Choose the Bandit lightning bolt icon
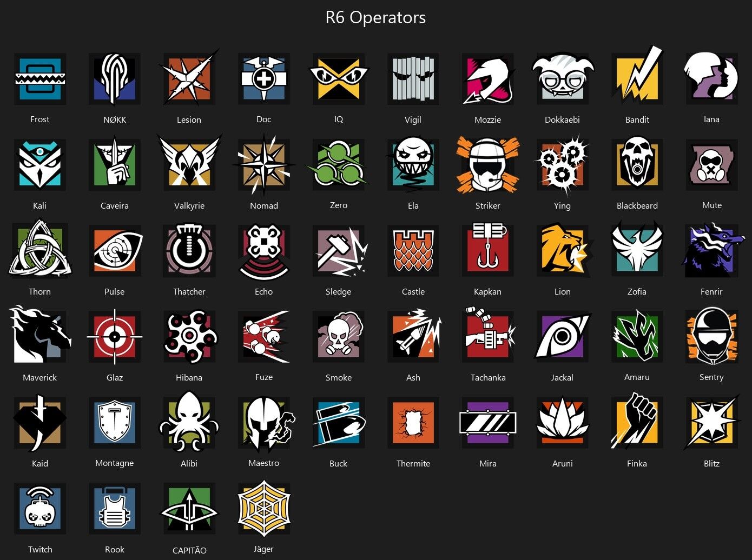The image size is (752, 560). tap(637, 76)
